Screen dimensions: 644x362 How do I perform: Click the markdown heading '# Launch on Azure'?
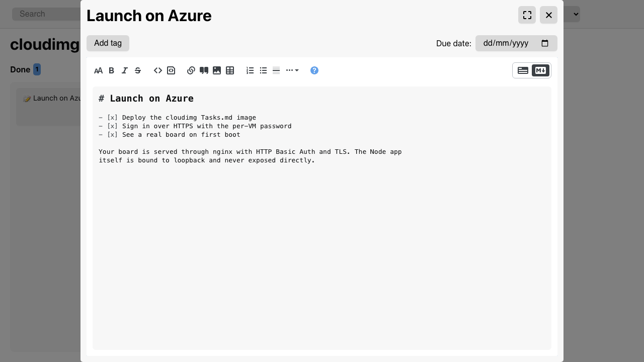[x=146, y=99]
